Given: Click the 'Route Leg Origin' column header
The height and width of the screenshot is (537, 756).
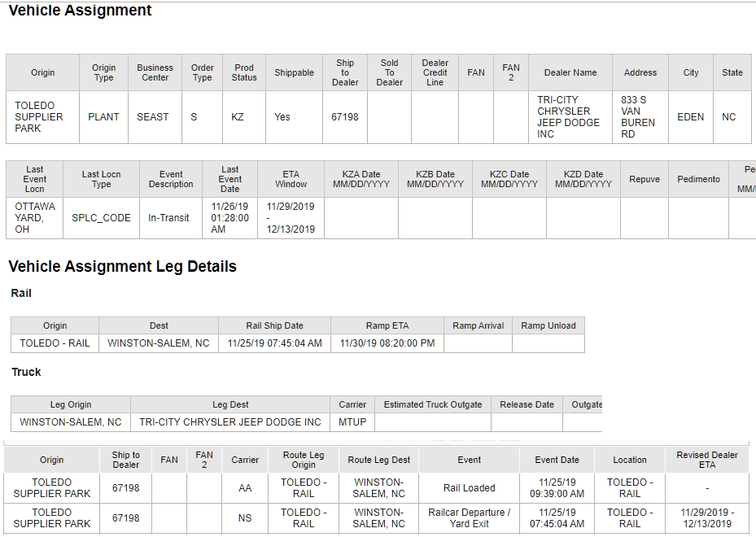Looking at the screenshot, I should coord(304,460).
